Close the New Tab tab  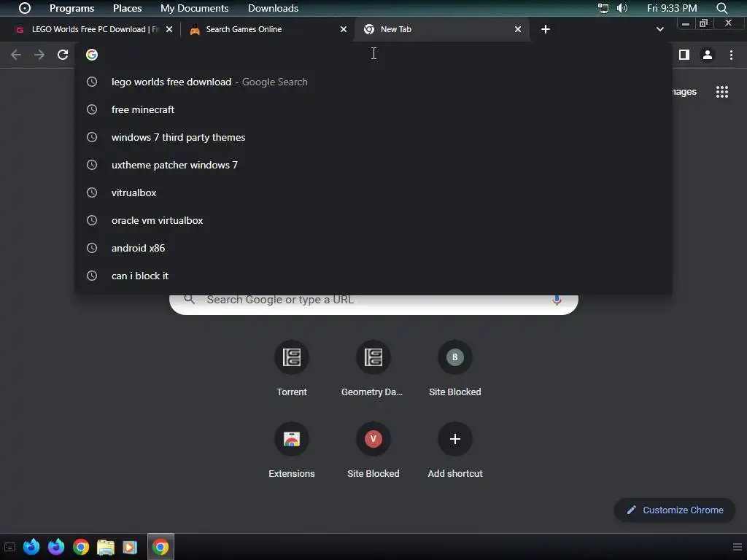click(518, 29)
